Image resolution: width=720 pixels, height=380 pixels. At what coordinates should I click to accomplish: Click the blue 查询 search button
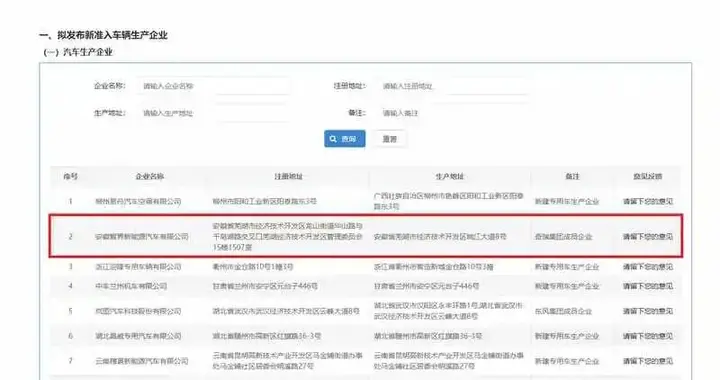[345, 139]
